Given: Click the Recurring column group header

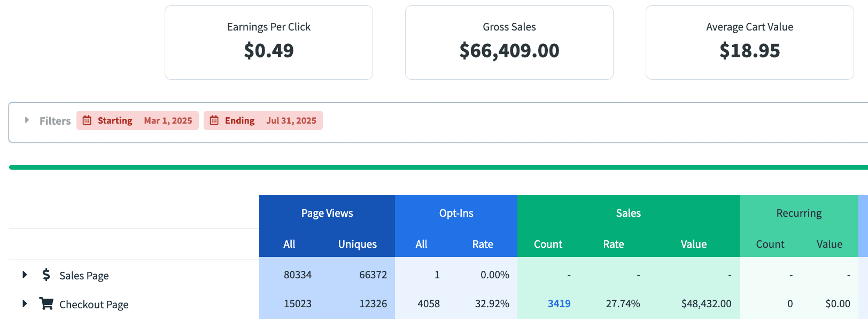Looking at the screenshot, I should pos(799,213).
